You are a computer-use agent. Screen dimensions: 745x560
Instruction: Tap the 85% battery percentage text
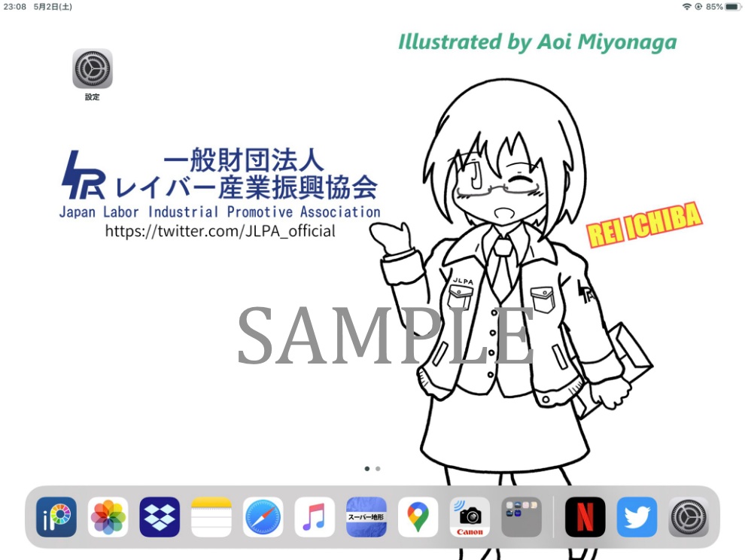tap(714, 7)
